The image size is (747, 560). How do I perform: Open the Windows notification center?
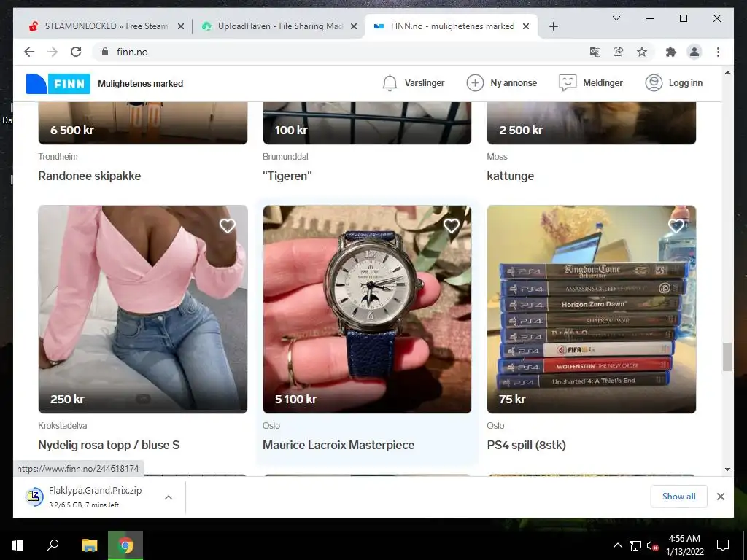(x=723, y=545)
